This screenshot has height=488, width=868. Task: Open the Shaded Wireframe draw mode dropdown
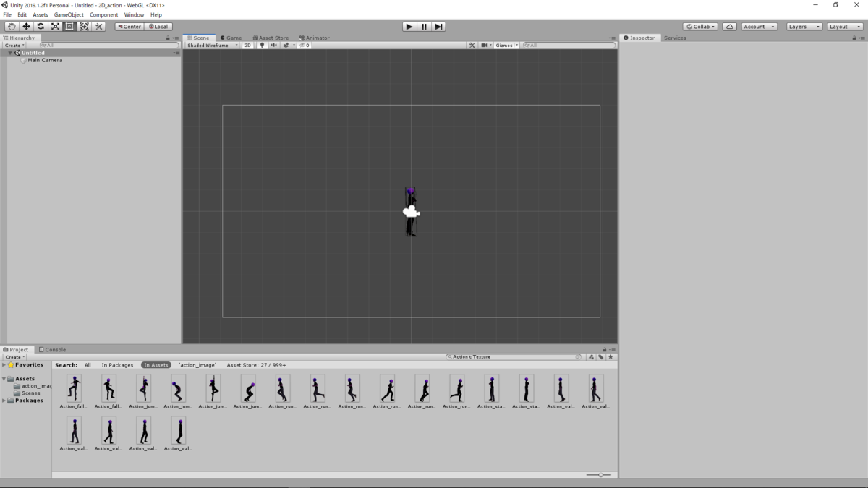click(213, 46)
